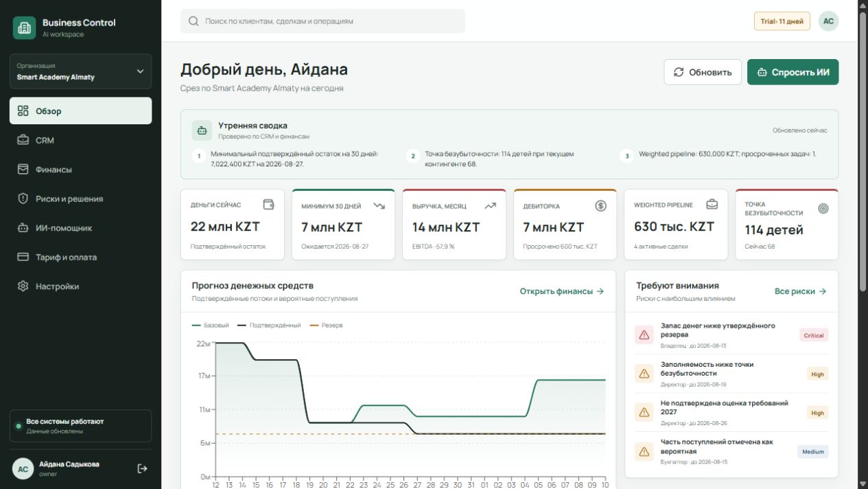Click the Medium severity badge
The height and width of the screenshot is (489, 868).
click(813, 451)
